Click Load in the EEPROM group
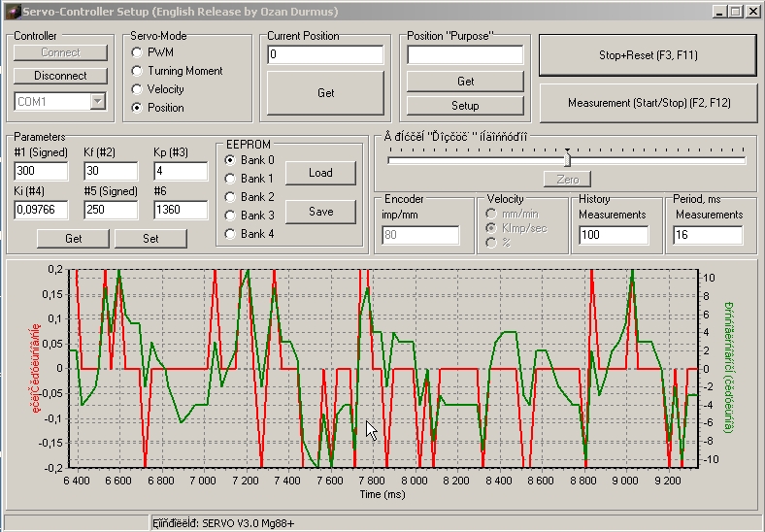 tap(320, 173)
